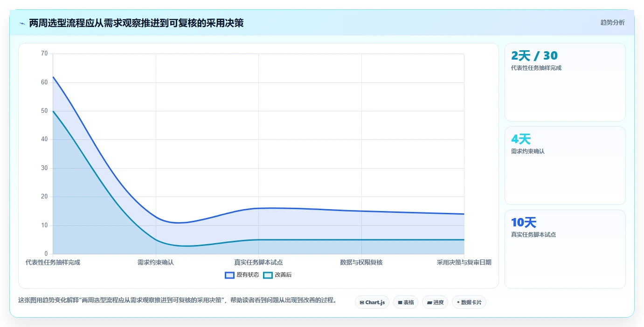Click the trend icon beside the title
The image size is (644, 327).
coord(22,23)
